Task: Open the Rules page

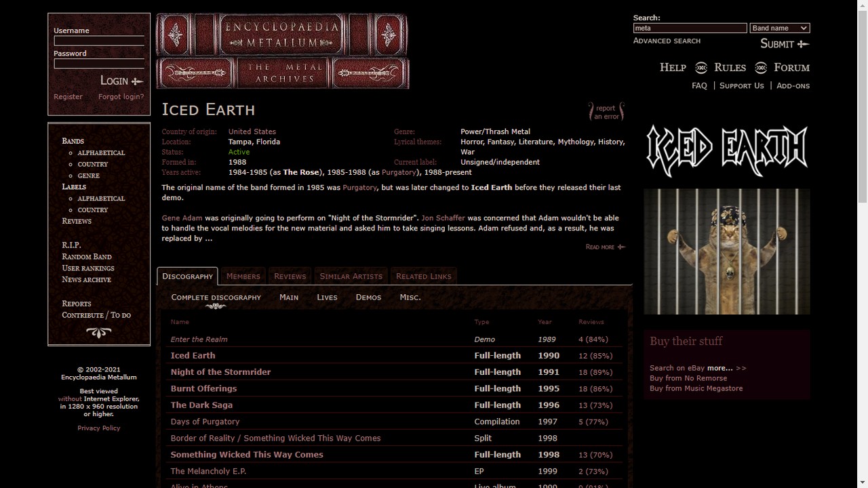Action: (x=730, y=67)
